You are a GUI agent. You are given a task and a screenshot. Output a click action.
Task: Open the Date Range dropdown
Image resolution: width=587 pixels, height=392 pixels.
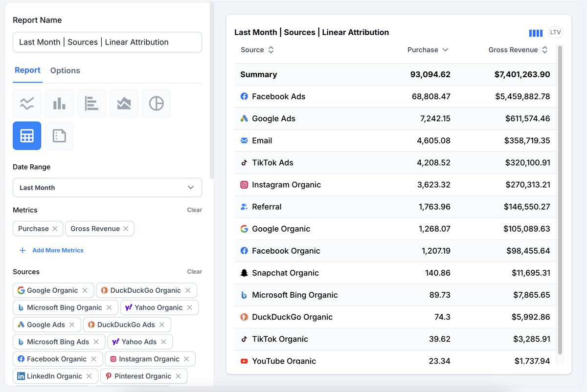pos(107,187)
